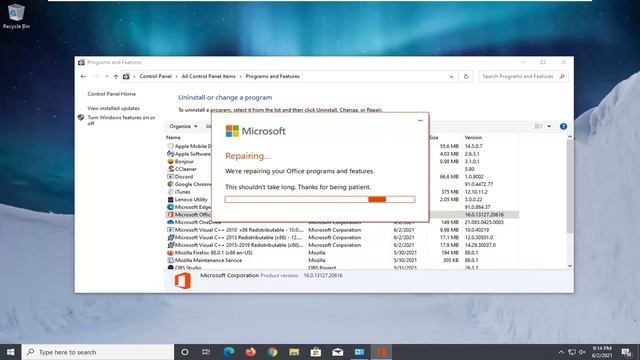Click the Up one level arrow
The image size is (640, 360).
(116, 76)
